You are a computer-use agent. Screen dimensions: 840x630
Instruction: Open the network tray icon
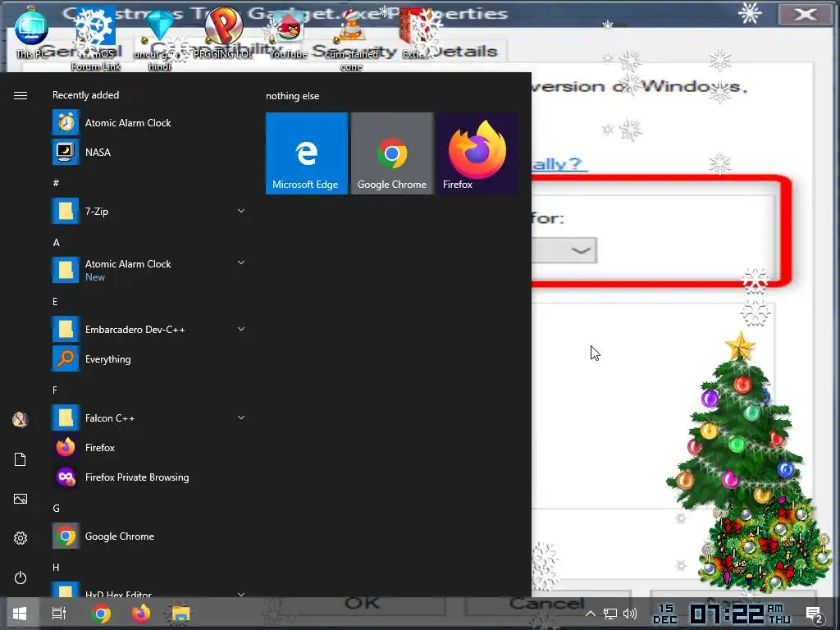[610, 614]
